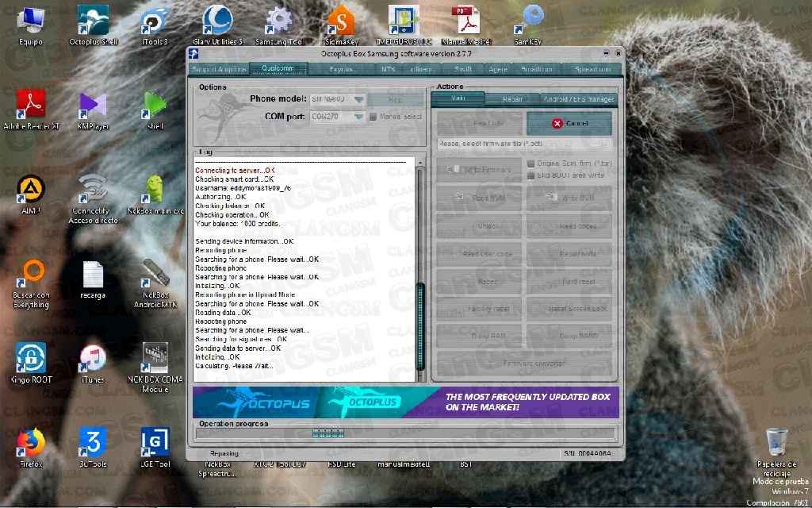Click the Help button beside Phone model

395,99
